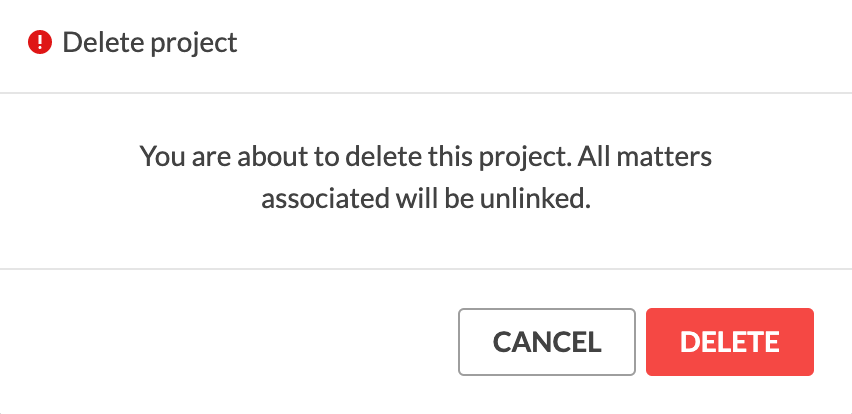Viewport: 852px width, 414px height.
Task: Confirm deletion with the red DELETE button
Action: 730,342
